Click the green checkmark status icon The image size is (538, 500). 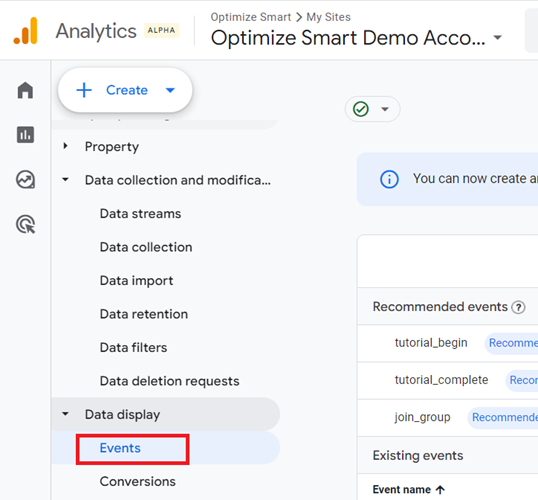pyautogui.click(x=361, y=109)
